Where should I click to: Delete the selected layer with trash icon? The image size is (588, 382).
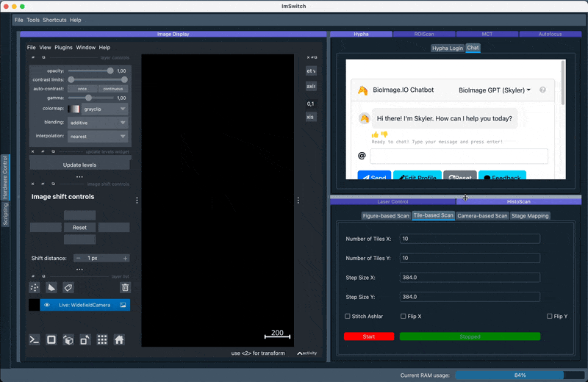125,287
